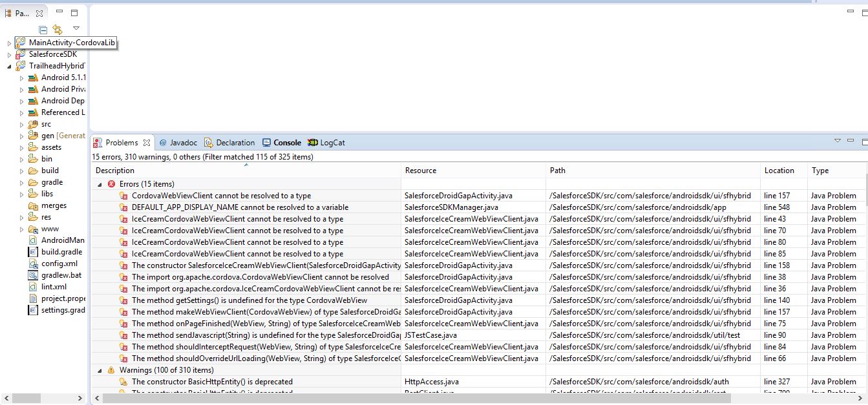868x405 pixels.
Task: Select the getSettings() undefined error row
Action: point(249,300)
